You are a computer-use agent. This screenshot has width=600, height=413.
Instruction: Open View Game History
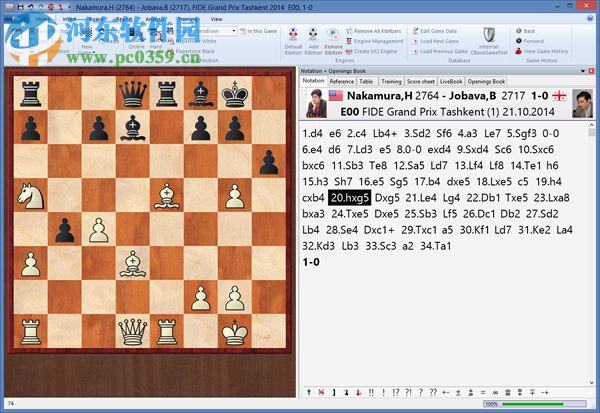(542, 51)
